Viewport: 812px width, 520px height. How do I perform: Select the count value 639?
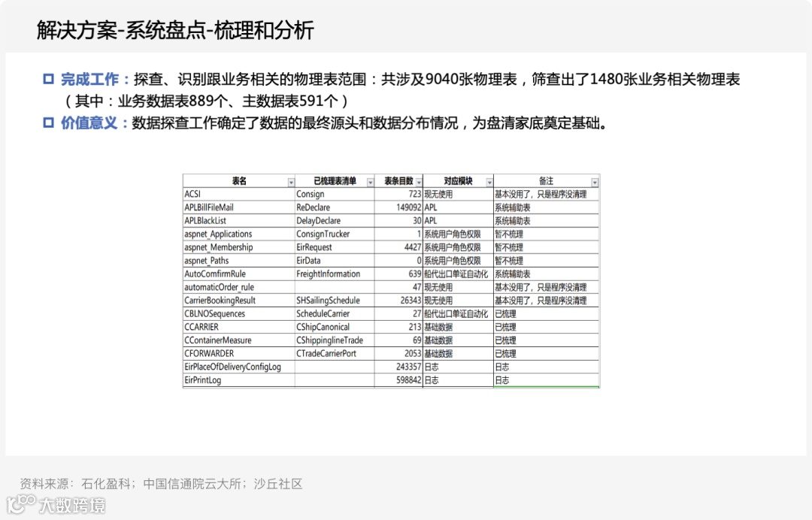click(x=398, y=274)
